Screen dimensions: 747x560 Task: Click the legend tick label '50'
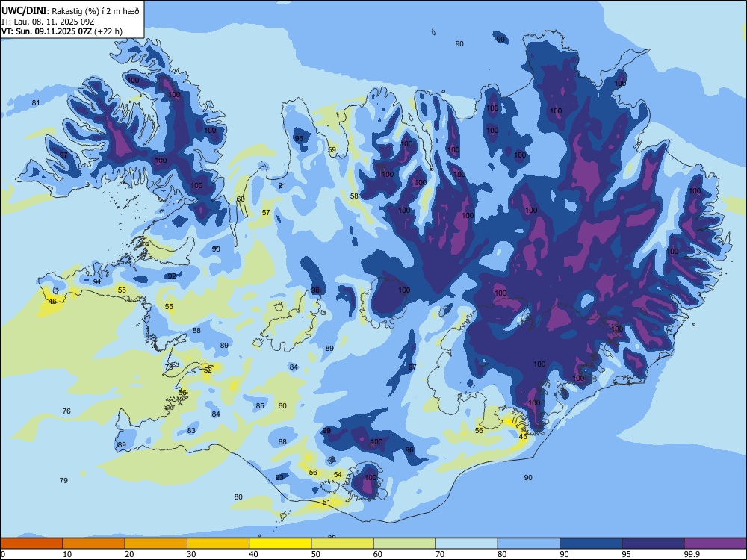tap(316, 554)
